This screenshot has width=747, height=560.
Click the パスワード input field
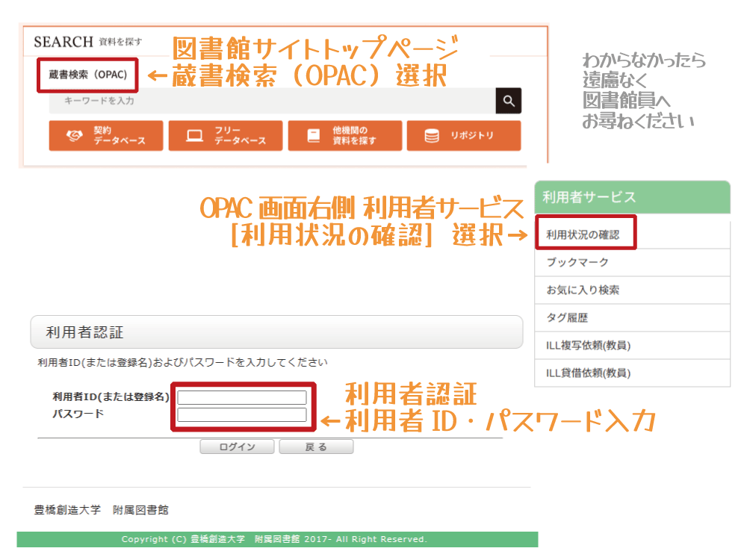(x=242, y=414)
